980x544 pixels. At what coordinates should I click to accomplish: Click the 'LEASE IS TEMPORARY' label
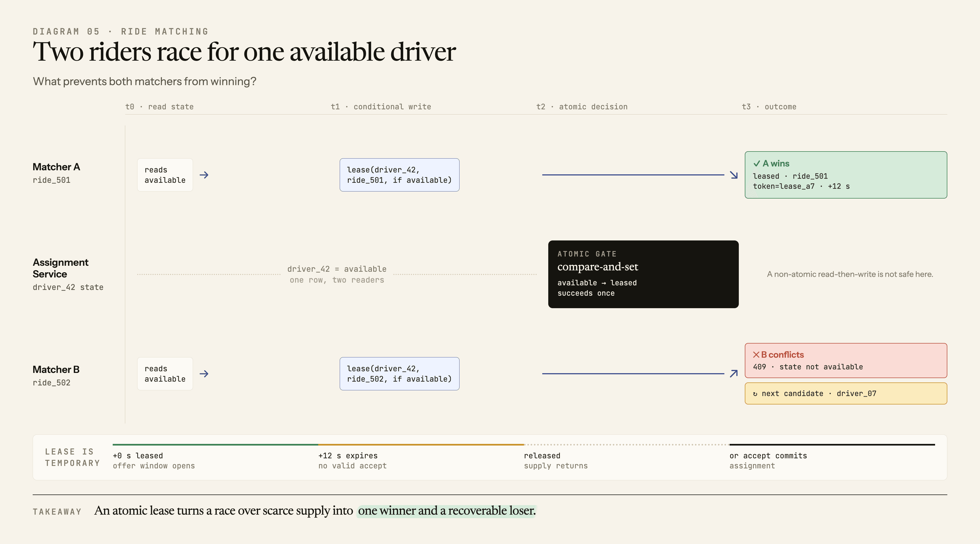click(72, 457)
